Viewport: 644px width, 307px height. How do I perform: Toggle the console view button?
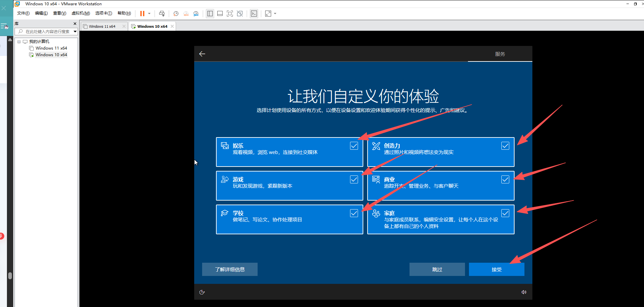point(254,14)
